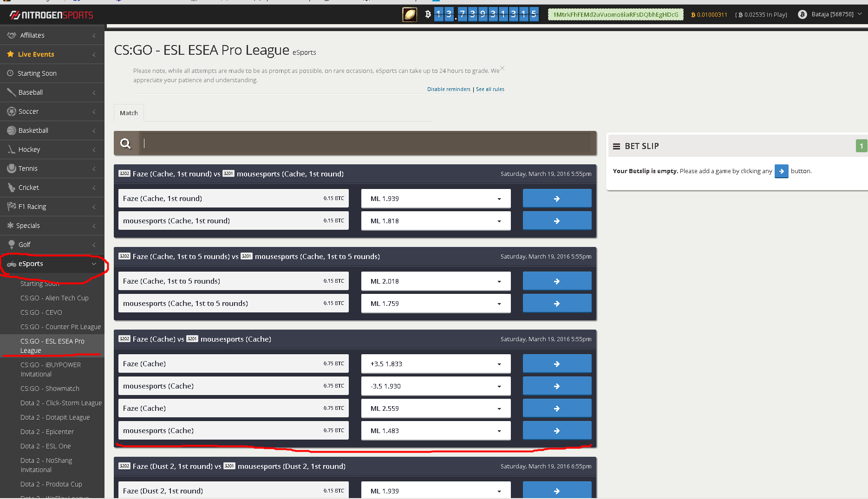Click the Cricket icon
This screenshot has width=868, height=499.
point(12,188)
